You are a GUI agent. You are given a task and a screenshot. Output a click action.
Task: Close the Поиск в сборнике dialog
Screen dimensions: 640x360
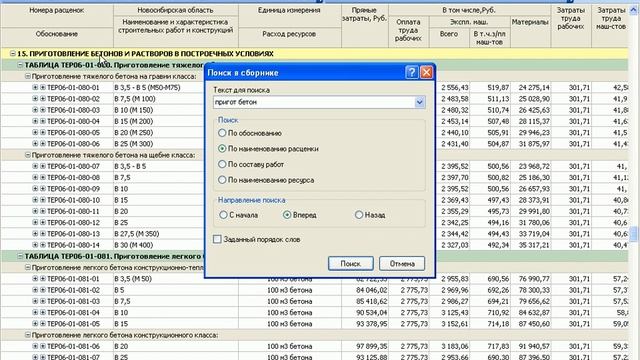[x=426, y=73]
